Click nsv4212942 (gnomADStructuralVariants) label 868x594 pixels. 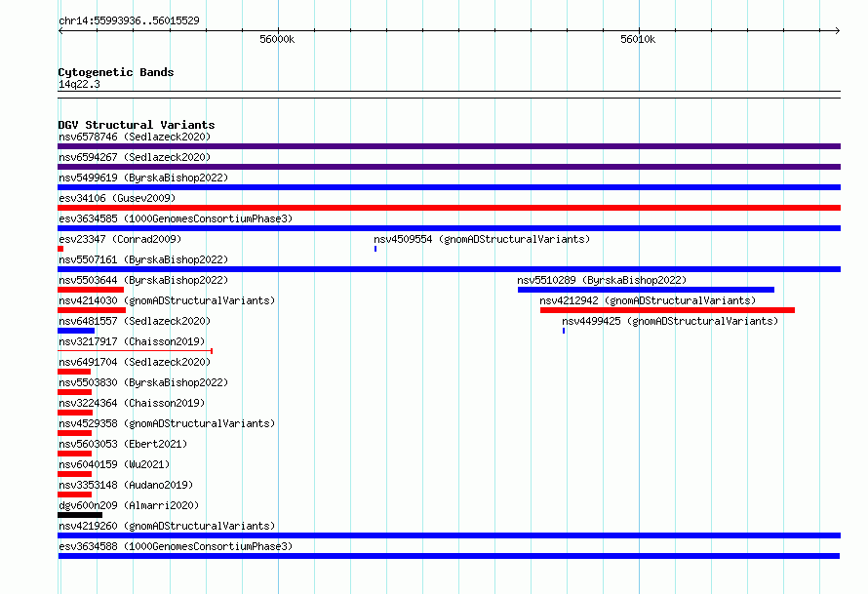coord(648,300)
